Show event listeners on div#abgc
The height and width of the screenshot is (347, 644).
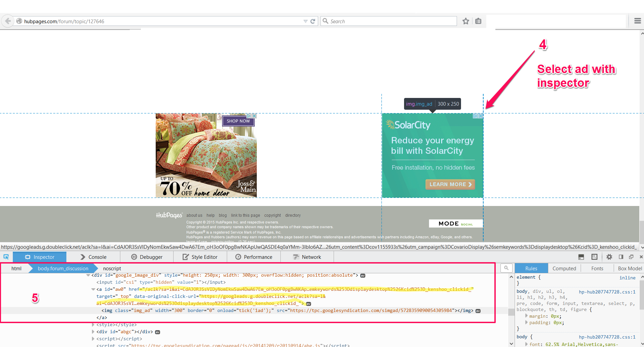157,332
